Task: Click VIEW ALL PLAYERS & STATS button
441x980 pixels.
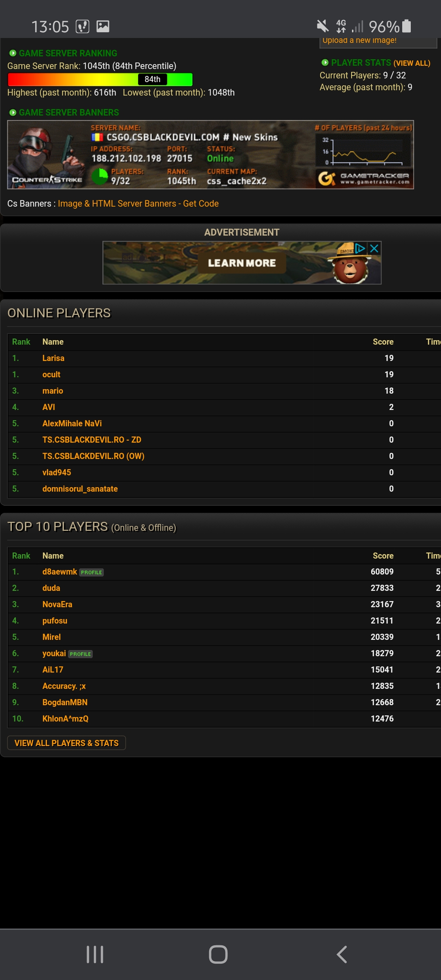Action: [67, 743]
